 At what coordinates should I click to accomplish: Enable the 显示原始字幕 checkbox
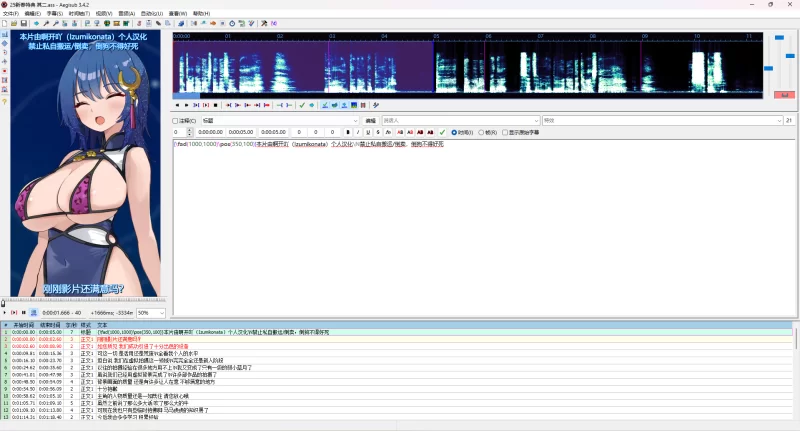506,132
